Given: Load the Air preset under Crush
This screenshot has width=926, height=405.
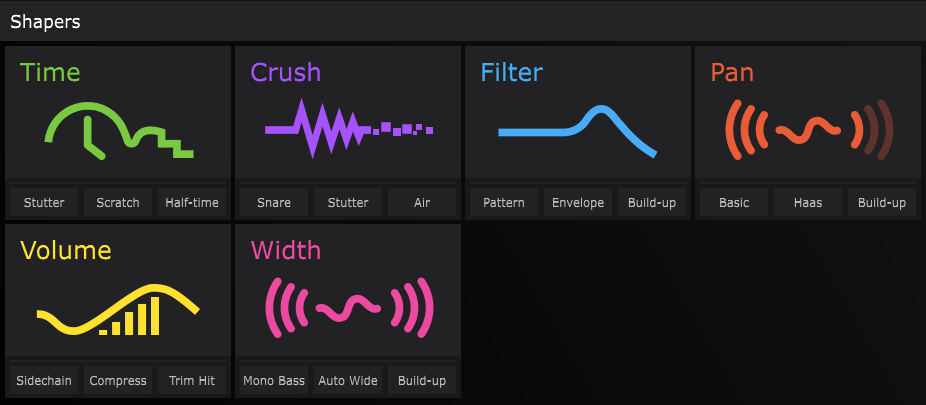Looking at the screenshot, I should [422, 202].
